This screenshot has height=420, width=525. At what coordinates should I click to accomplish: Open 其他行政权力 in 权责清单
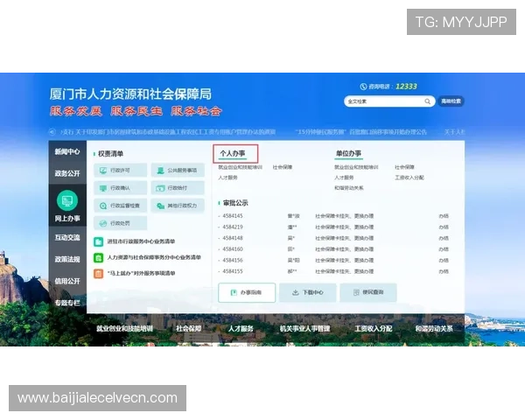[178, 206]
